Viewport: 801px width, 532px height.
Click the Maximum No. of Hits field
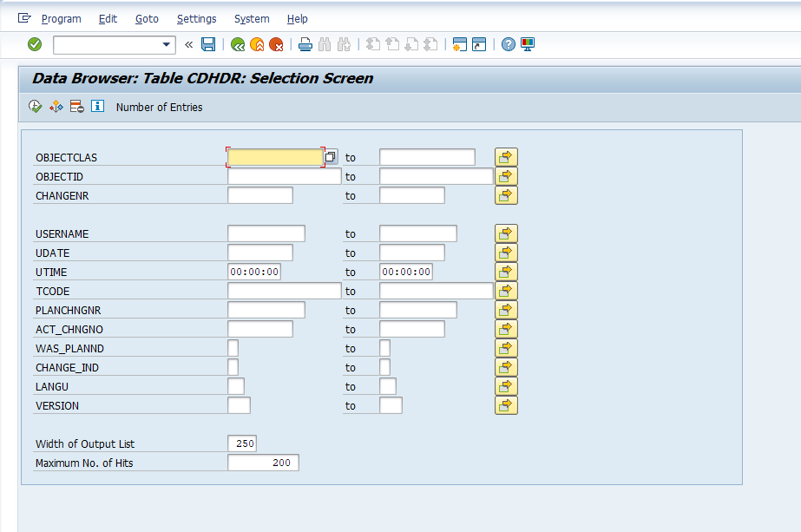coord(263,463)
